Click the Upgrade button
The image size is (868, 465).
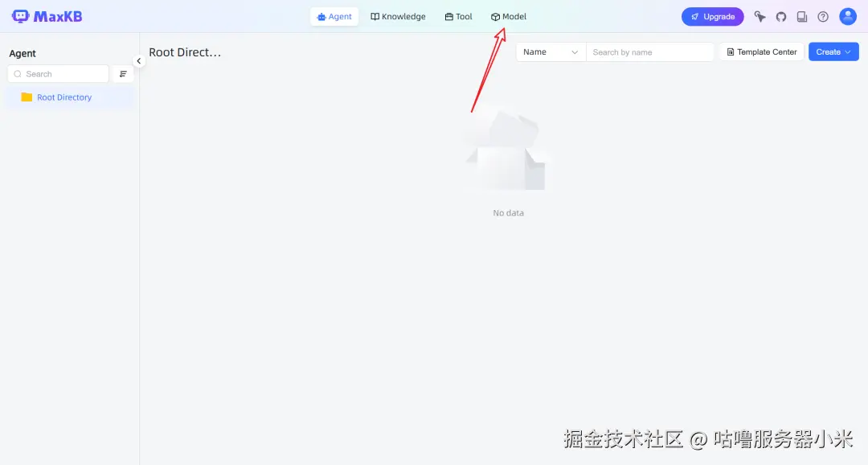click(x=712, y=16)
